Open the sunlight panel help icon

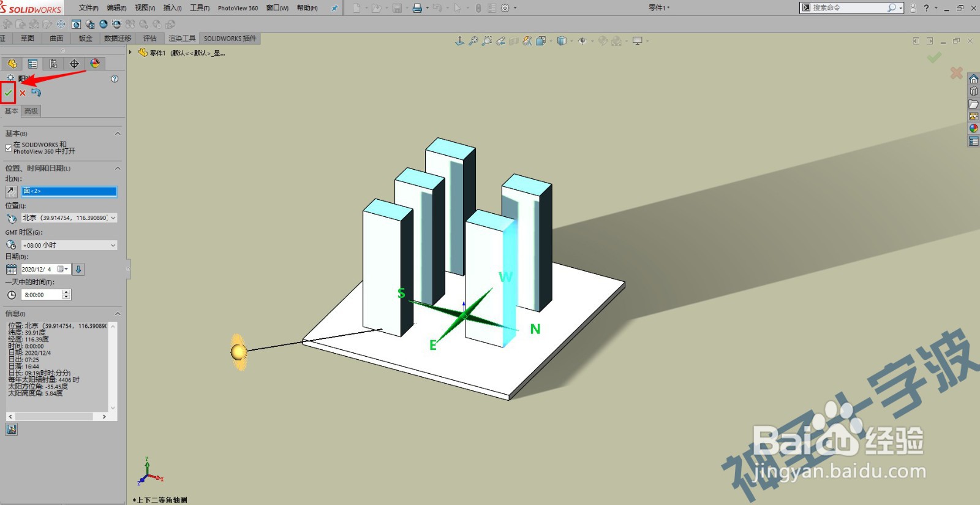[x=115, y=78]
